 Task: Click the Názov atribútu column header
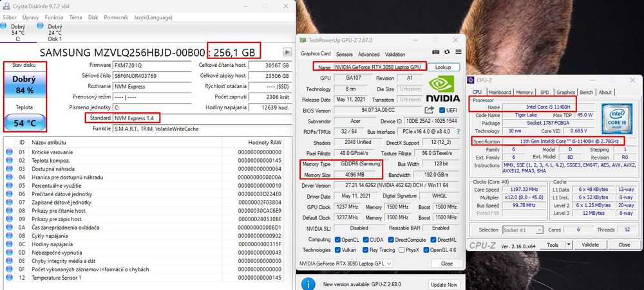click(126, 142)
